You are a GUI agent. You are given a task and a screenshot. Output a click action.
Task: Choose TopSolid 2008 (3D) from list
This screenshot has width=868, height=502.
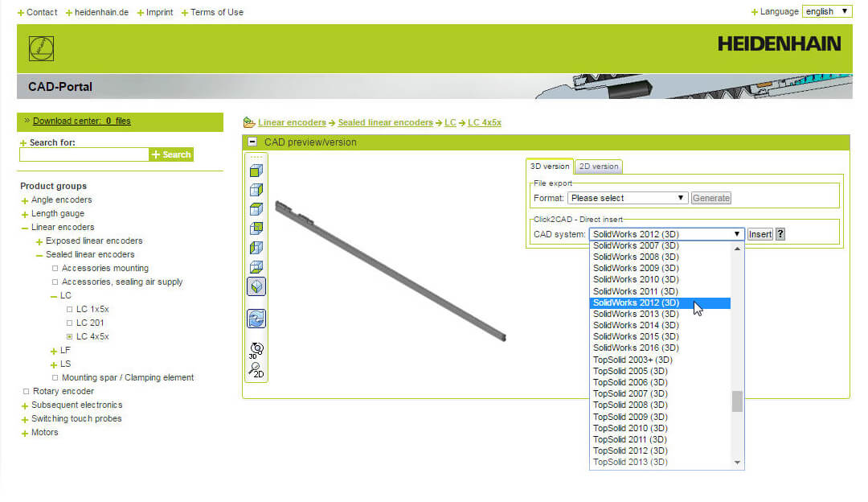click(x=660, y=405)
